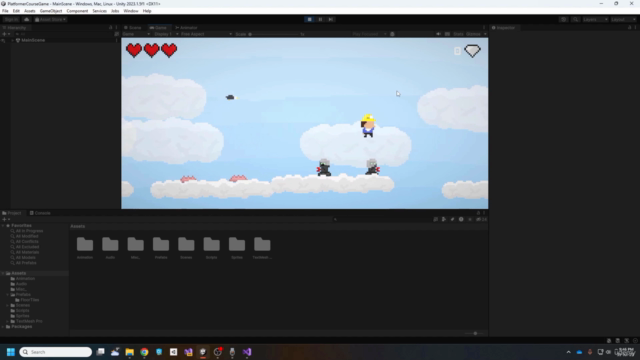The height and width of the screenshot is (360, 640).
Task: Open the Asset Store dropdown
Action: 50,19
